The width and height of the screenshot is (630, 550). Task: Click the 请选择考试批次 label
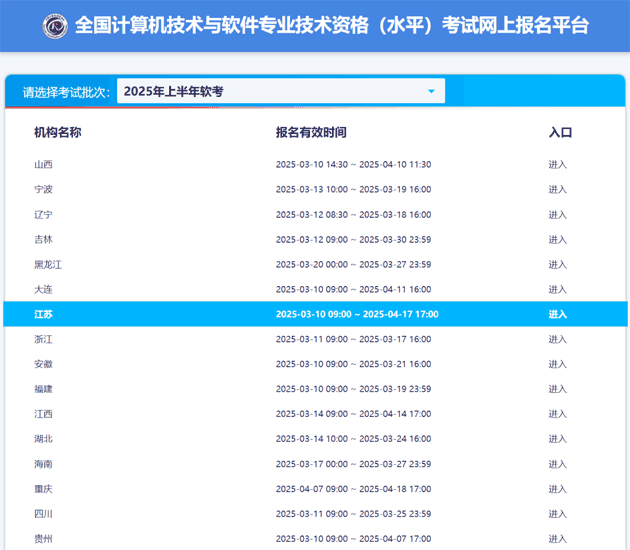(x=66, y=92)
